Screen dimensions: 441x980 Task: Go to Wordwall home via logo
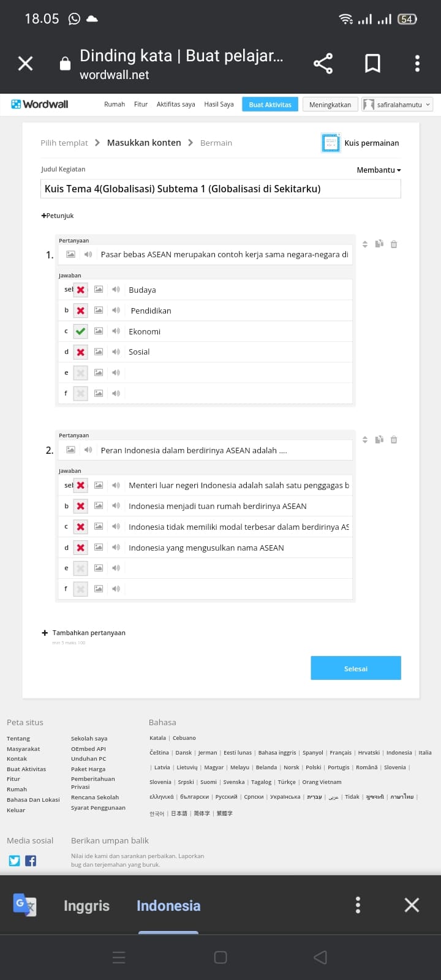[40, 104]
